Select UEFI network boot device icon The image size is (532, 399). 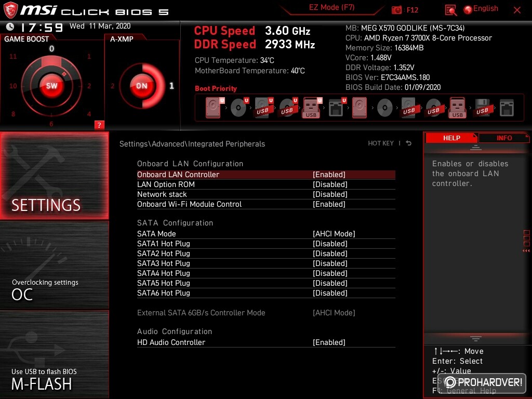[x=337, y=108]
